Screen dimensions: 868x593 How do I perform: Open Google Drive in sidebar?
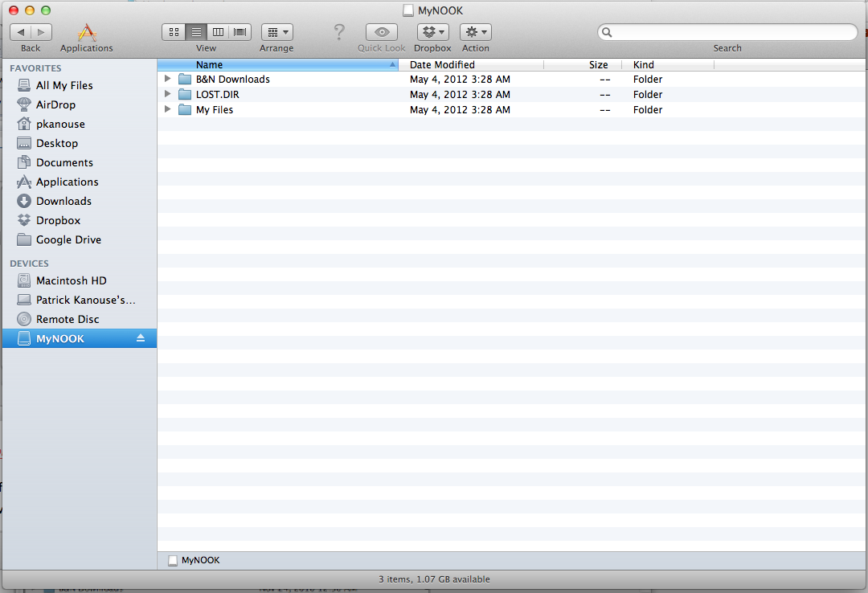pos(68,239)
